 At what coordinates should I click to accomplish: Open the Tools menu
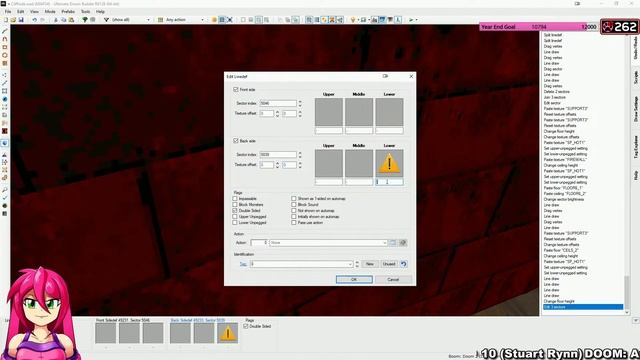tap(85, 11)
